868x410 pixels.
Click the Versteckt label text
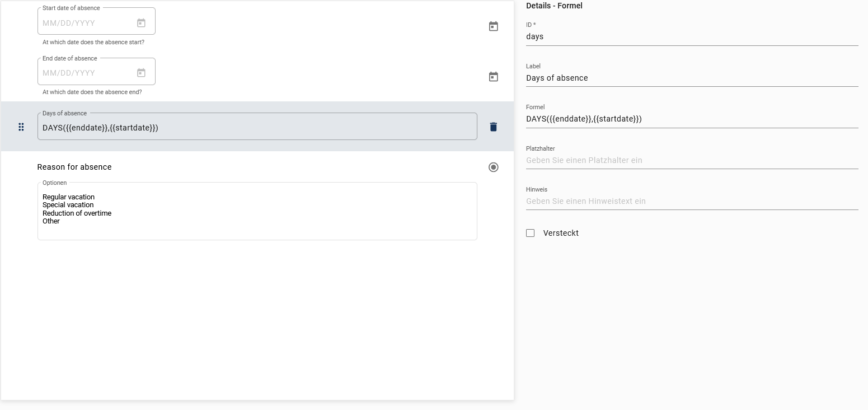pyautogui.click(x=561, y=233)
